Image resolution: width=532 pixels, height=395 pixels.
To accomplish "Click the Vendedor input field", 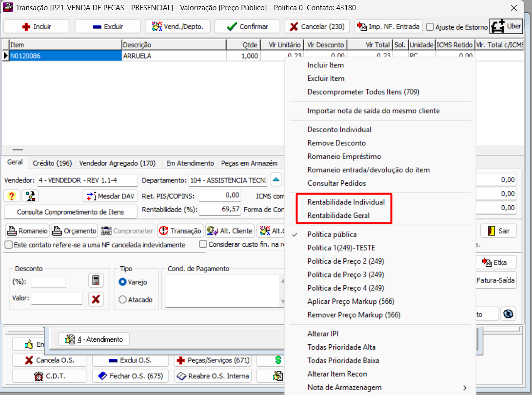I will coord(87,180).
